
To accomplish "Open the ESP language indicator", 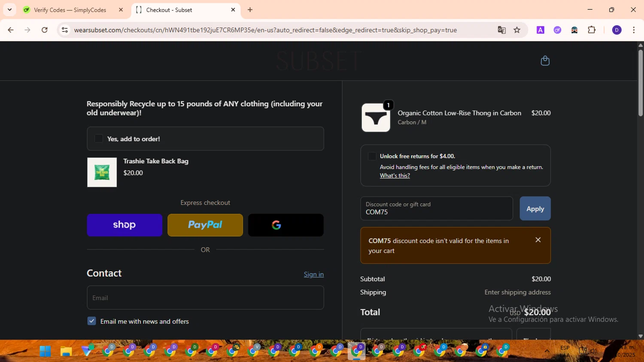I will click(x=565, y=351).
